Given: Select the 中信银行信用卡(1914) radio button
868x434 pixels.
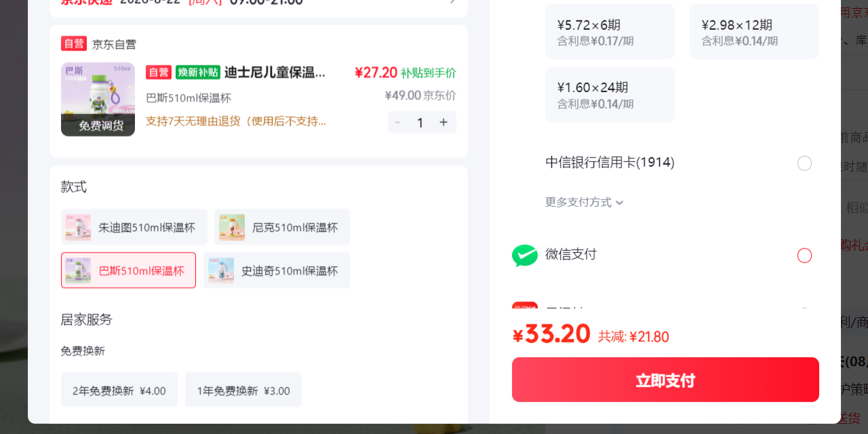Looking at the screenshot, I should tap(804, 163).
